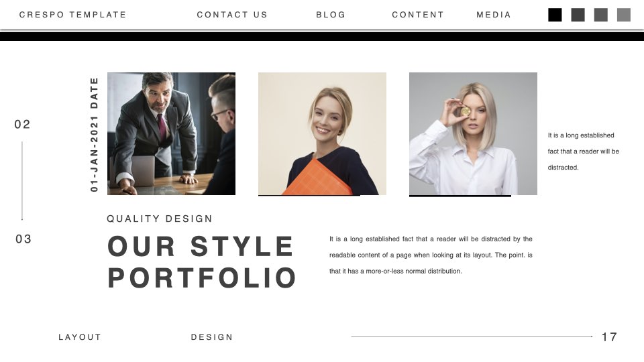Open the Content menu item
This screenshot has width=644, height=362.
pyautogui.click(x=418, y=15)
